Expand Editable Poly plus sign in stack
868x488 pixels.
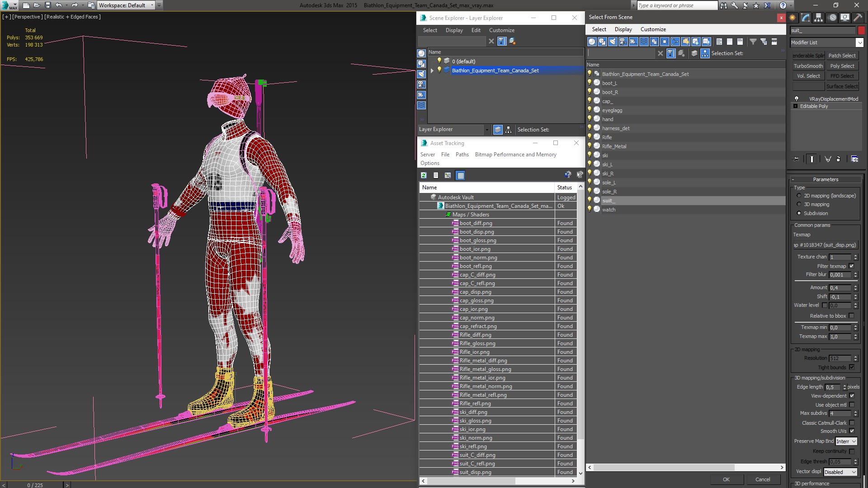(796, 106)
